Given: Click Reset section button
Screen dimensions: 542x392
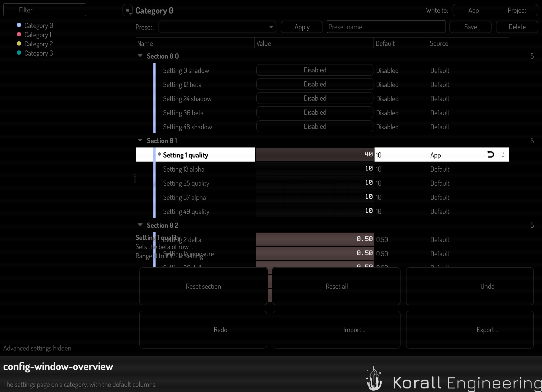Looking at the screenshot, I should click(x=203, y=286).
